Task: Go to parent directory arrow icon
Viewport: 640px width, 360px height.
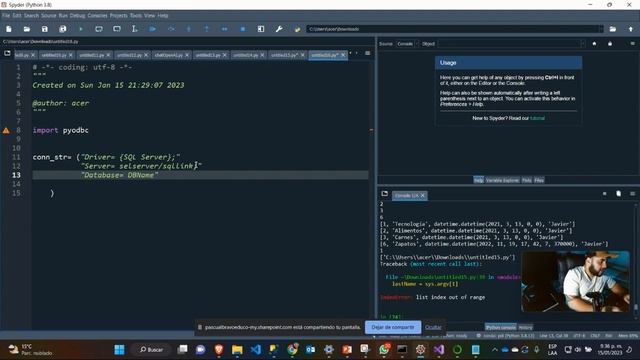Action: point(631,29)
